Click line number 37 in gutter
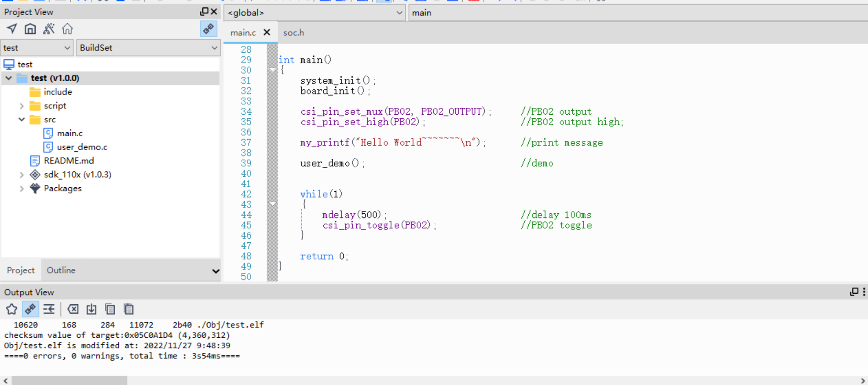This screenshot has height=385, width=868. coord(246,143)
